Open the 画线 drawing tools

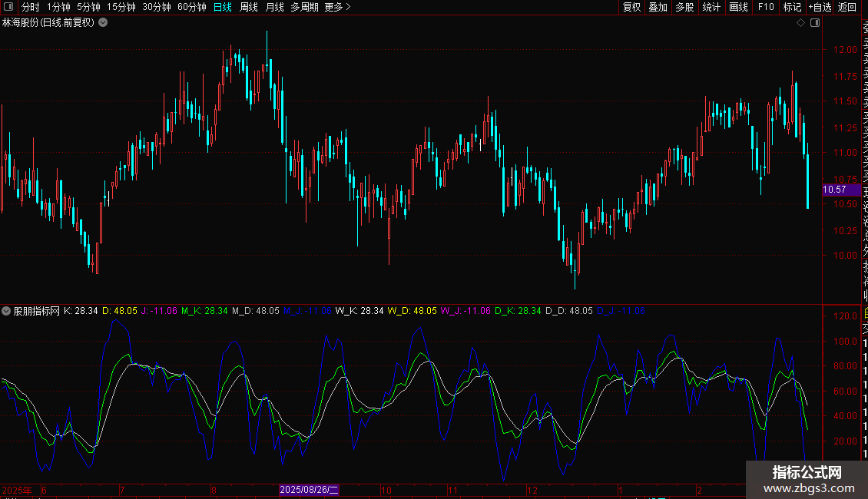tap(738, 7)
